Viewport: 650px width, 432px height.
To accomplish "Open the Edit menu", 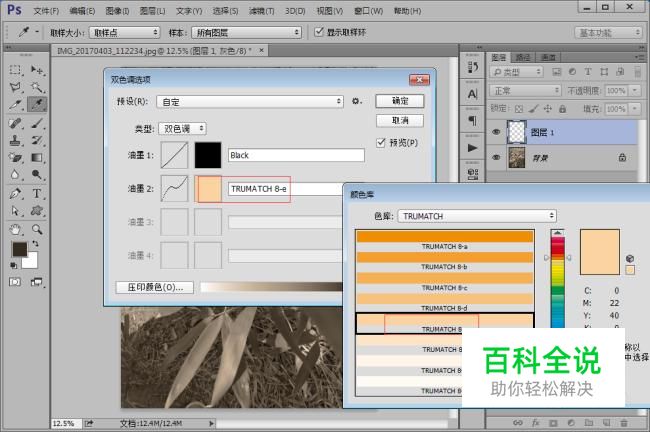I will pyautogui.click(x=82, y=11).
